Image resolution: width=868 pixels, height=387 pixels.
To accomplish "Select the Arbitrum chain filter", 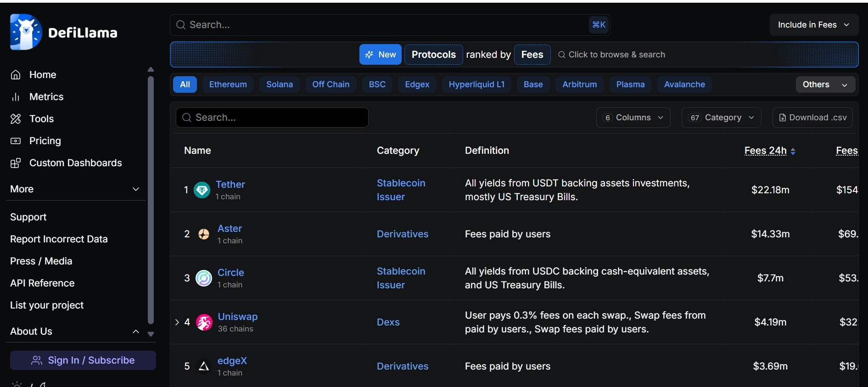I will click(x=580, y=84).
